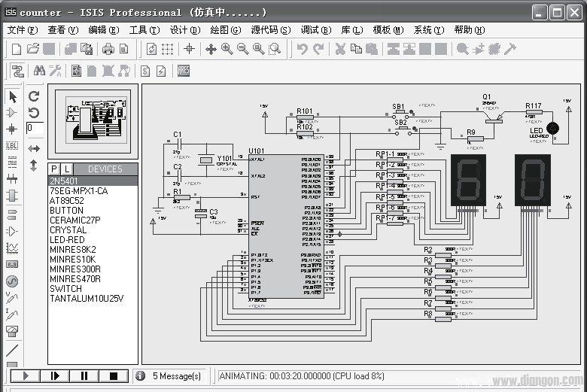Screen dimensions: 587x392
Task: Select the 2D line drawing tool
Action: pos(12,351)
